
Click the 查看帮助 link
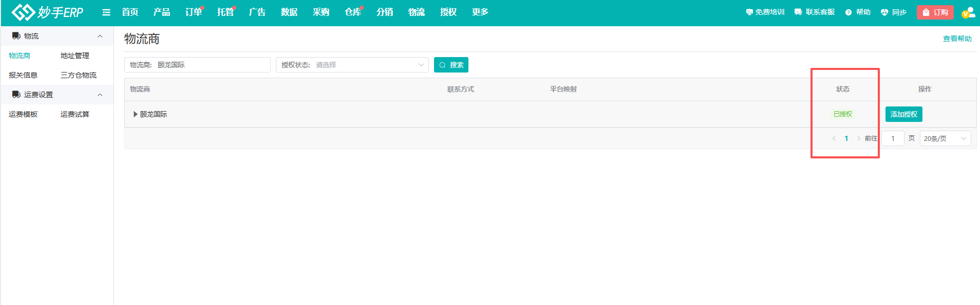click(957, 39)
